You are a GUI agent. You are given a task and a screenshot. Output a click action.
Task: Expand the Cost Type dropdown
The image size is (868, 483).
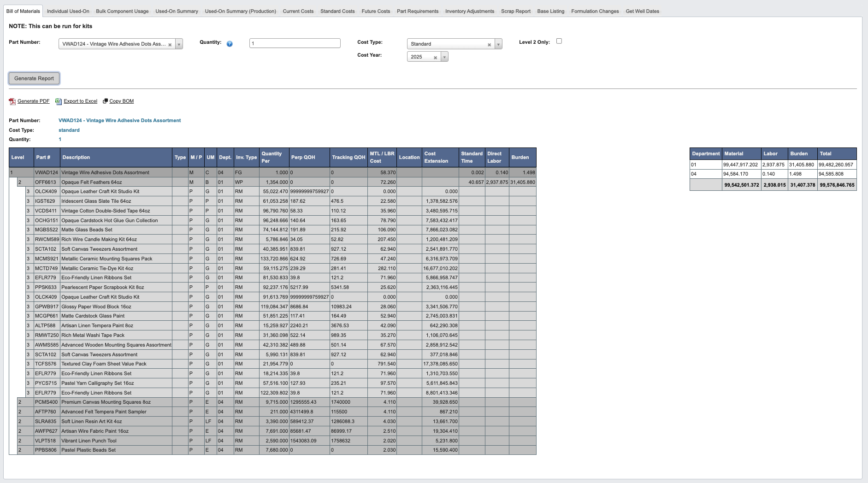pyautogui.click(x=497, y=44)
